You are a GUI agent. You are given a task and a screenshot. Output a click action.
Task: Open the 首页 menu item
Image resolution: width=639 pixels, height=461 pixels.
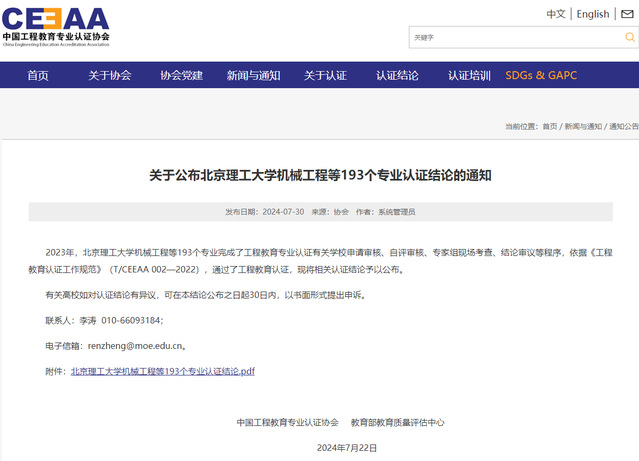click(x=38, y=75)
